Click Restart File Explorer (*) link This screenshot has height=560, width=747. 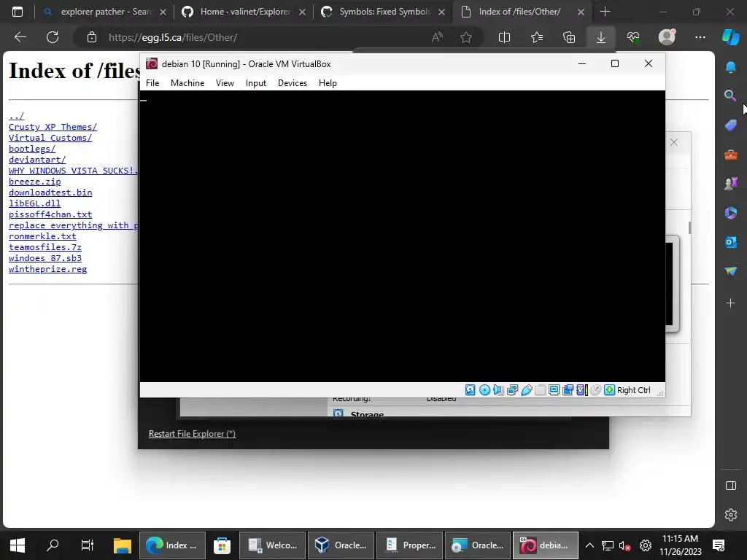pos(192,434)
